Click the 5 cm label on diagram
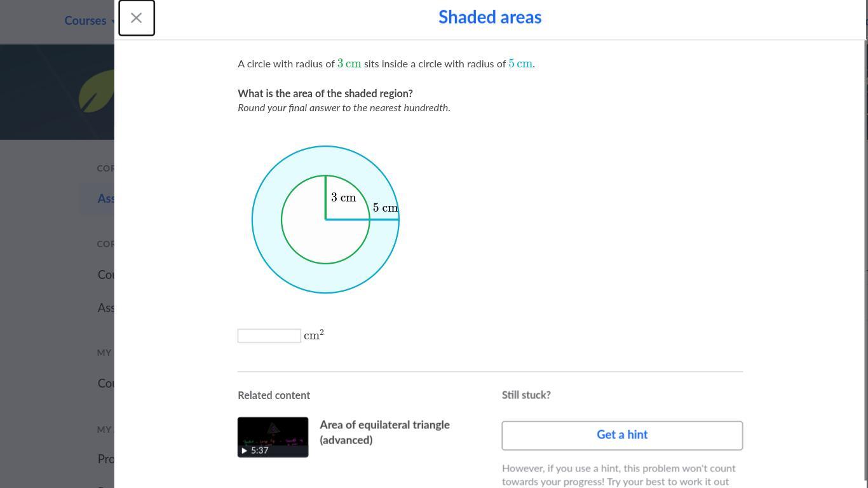The image size is (868, 488). (385, 208)
